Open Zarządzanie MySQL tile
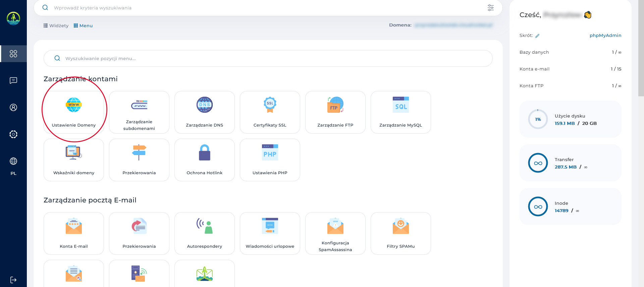The height and width of the screenshot is (287, 644). (400, 112)
